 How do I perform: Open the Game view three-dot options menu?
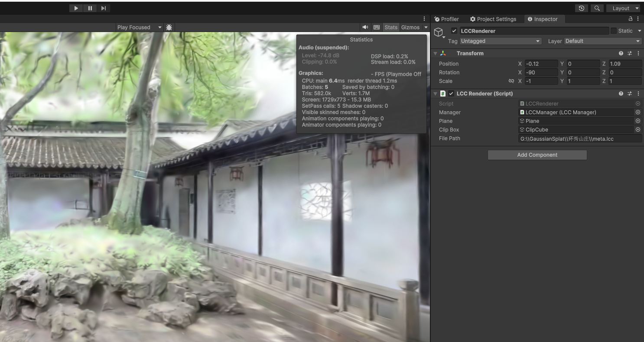pyautogui.click(x=424, y=19)
